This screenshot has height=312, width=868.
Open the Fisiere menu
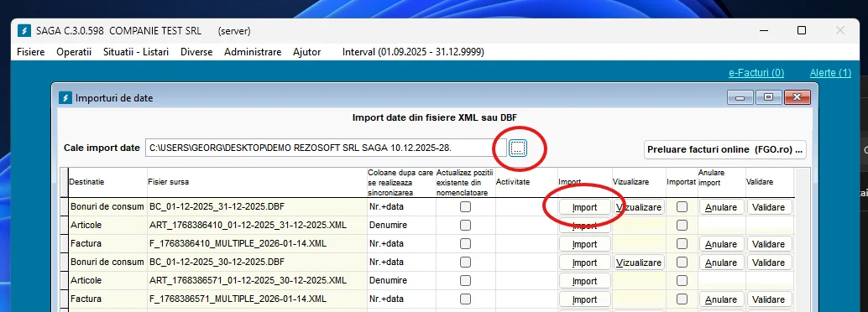point(31,52)
